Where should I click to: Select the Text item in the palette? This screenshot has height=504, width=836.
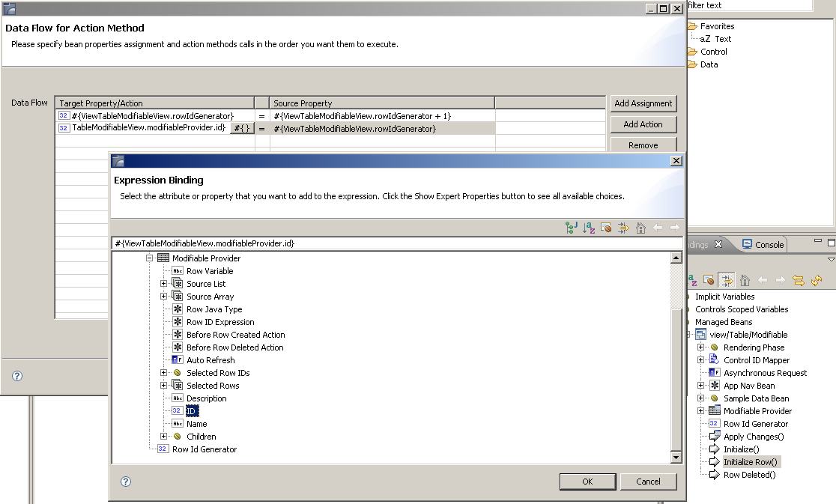click(x=722, y=39)
